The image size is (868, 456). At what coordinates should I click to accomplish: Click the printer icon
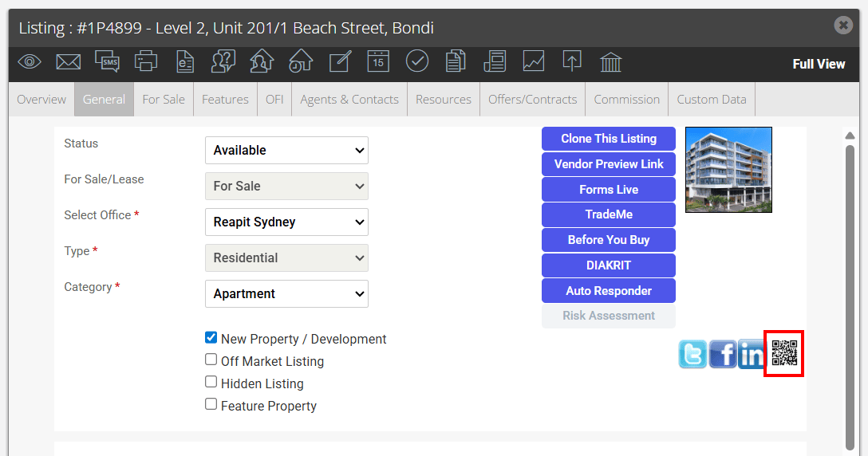point(145,61)
